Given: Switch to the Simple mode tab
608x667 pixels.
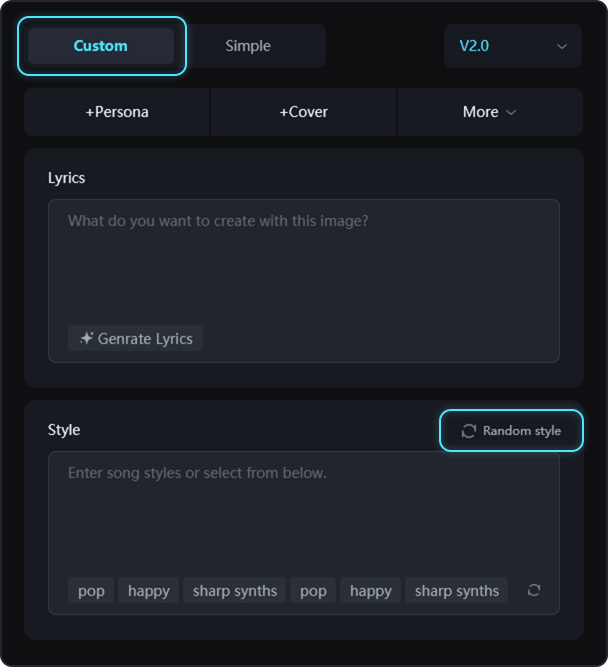Looking at the screenshot, I should pos(248,46).
